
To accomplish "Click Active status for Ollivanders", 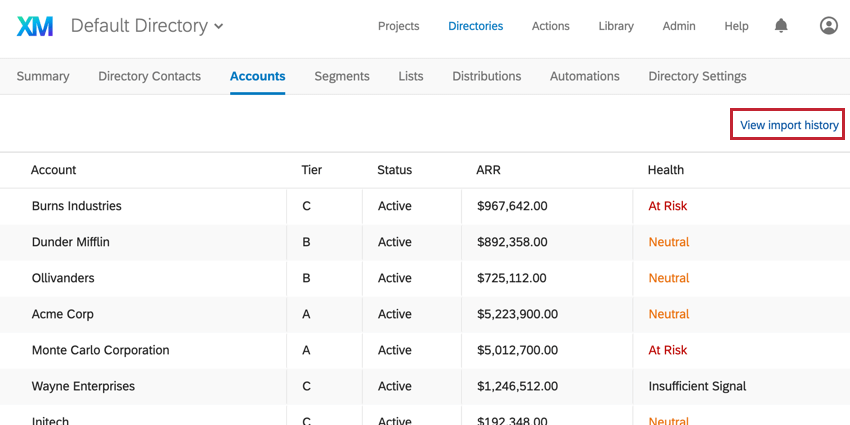I will pos(395,278).
